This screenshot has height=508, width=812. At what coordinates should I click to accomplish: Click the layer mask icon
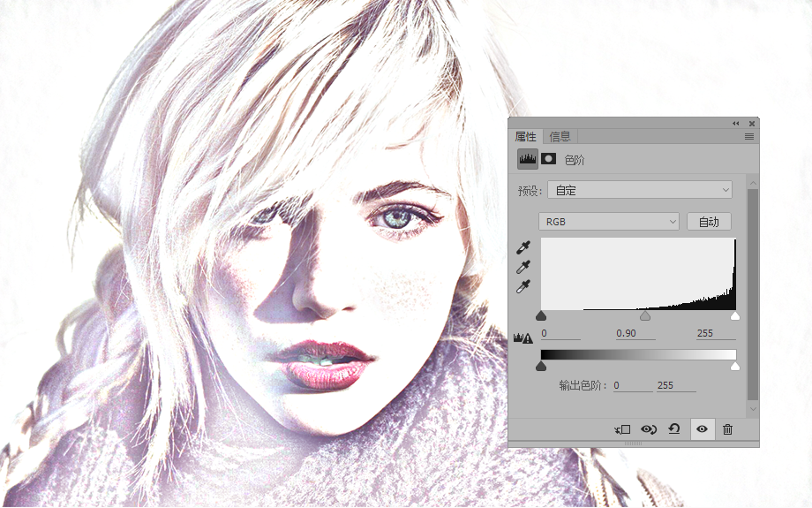pos(548,159)
